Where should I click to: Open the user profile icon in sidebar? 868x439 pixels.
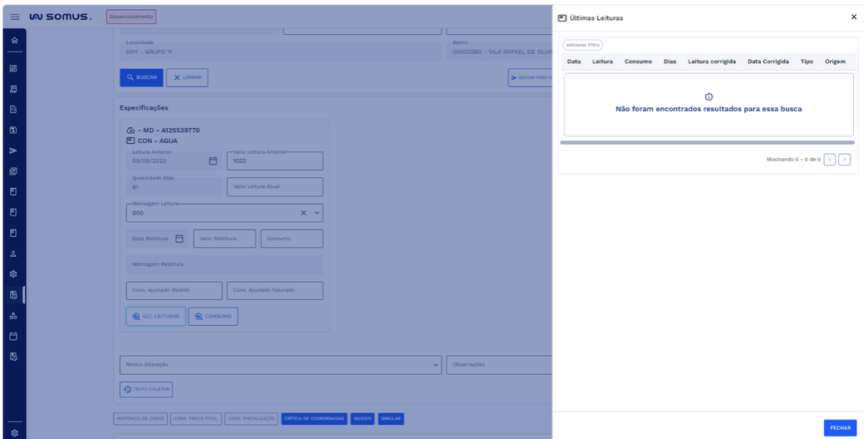(x=13, y=254)
